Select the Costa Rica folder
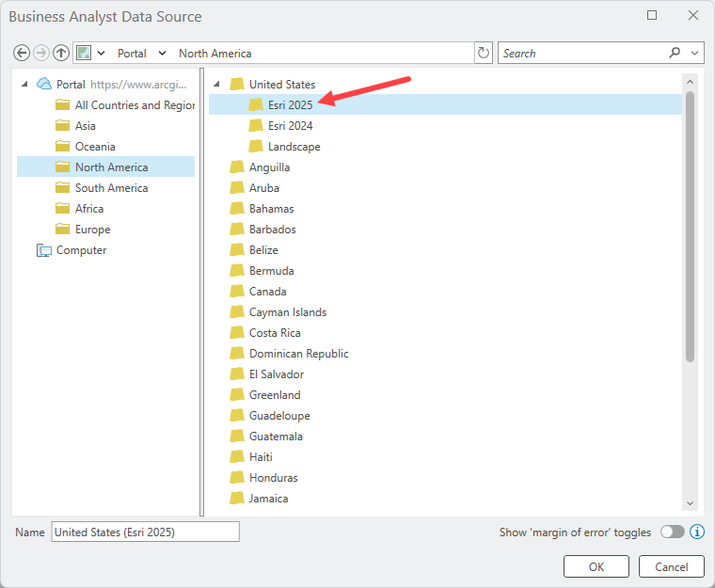Screen dimensions: 715x588 pos(265,333)
